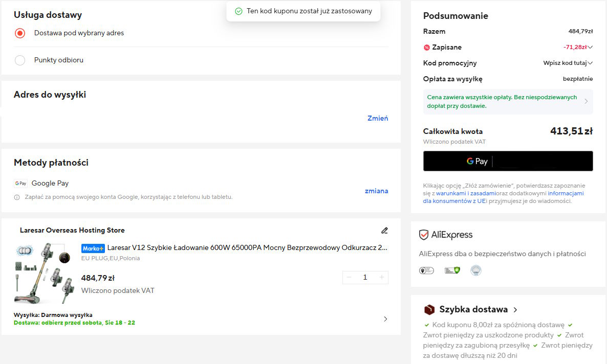The width and height of the screenshot is (607, 364).
Task: Click the product price '484,79 zł'
Action: click(x=98, y=278)
